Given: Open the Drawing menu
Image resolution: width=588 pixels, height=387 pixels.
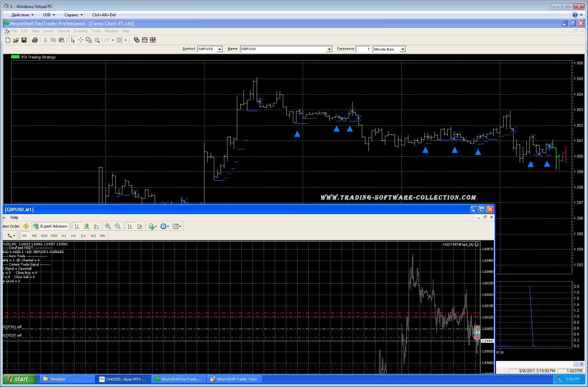Looking at the screenshot, I should (x=80, y=31).
